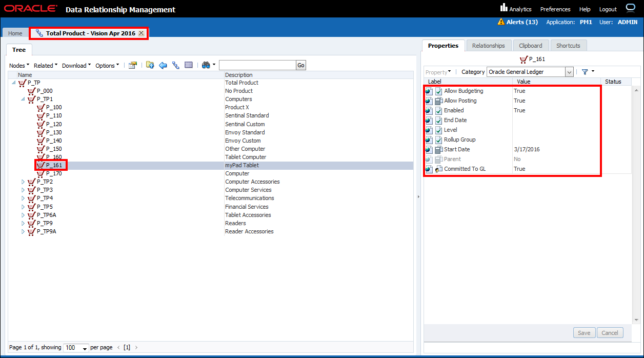
Task: Click inside the tree search input field
Action: pos(257,65)
